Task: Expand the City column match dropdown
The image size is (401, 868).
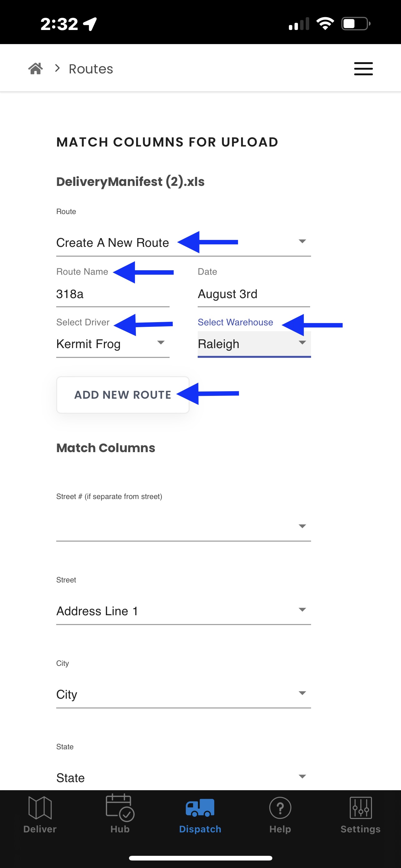Action: [x=184, y=695]
